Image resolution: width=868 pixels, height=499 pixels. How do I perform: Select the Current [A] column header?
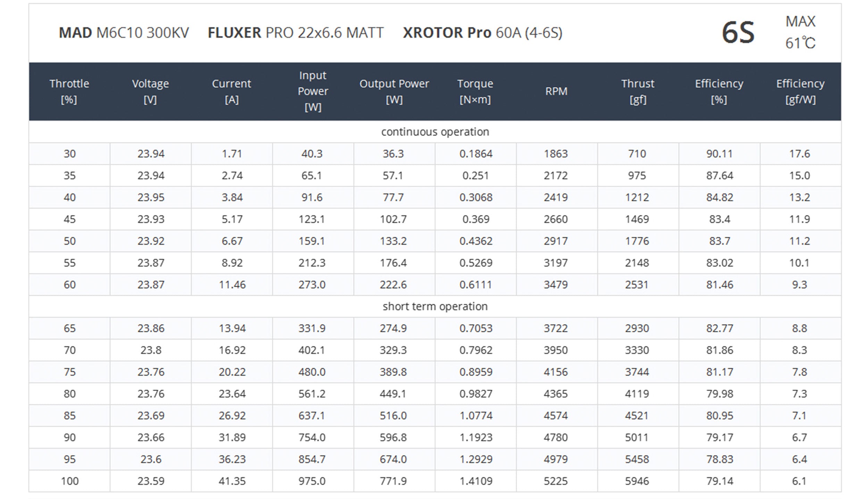(232, 91)
